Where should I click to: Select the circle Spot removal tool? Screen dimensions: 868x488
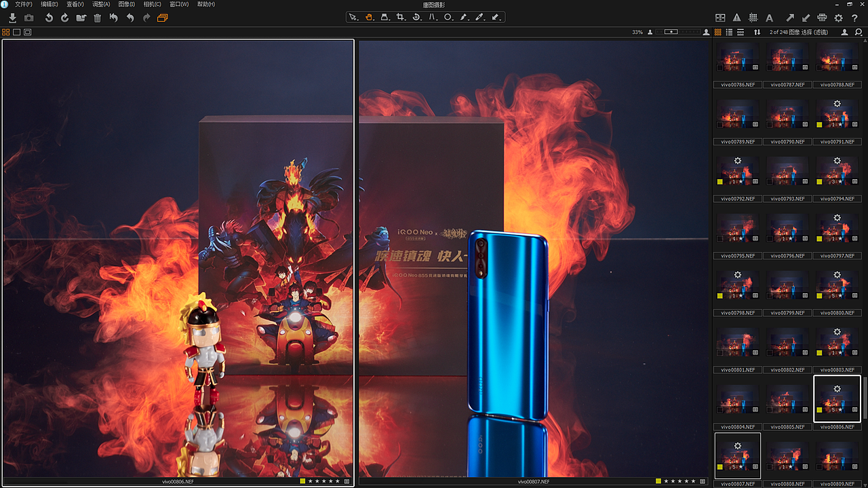tap(448, 17)
